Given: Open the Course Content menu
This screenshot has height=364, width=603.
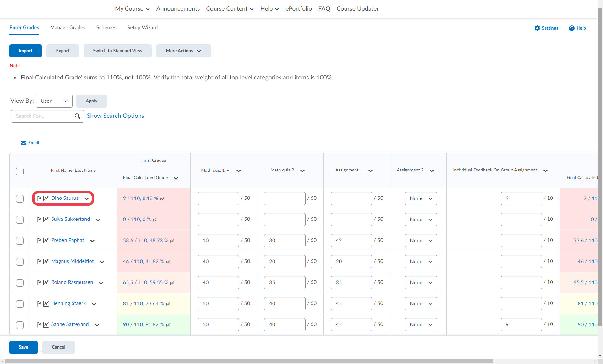Looking at the screenshot, I should [230, 9].
